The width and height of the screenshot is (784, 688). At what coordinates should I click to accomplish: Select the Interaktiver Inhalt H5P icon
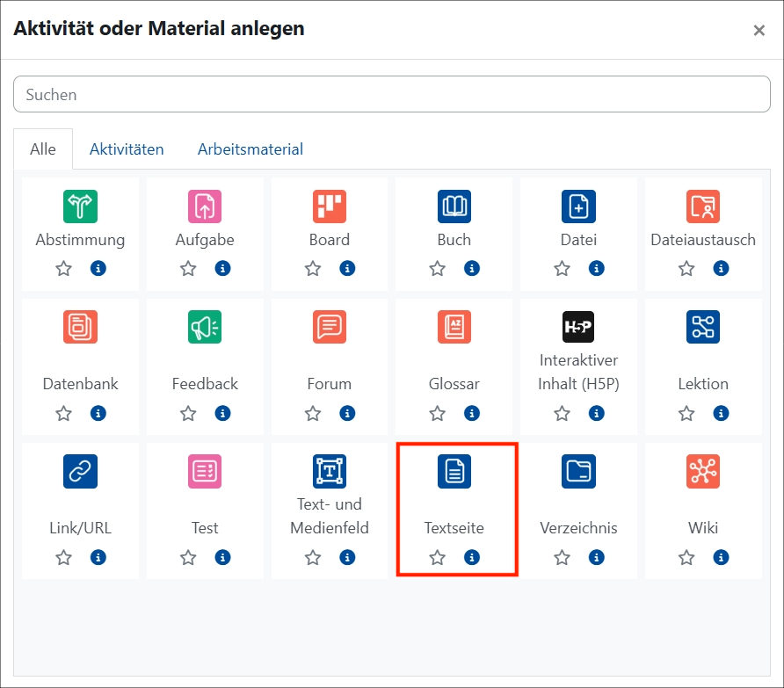(578, 327)
